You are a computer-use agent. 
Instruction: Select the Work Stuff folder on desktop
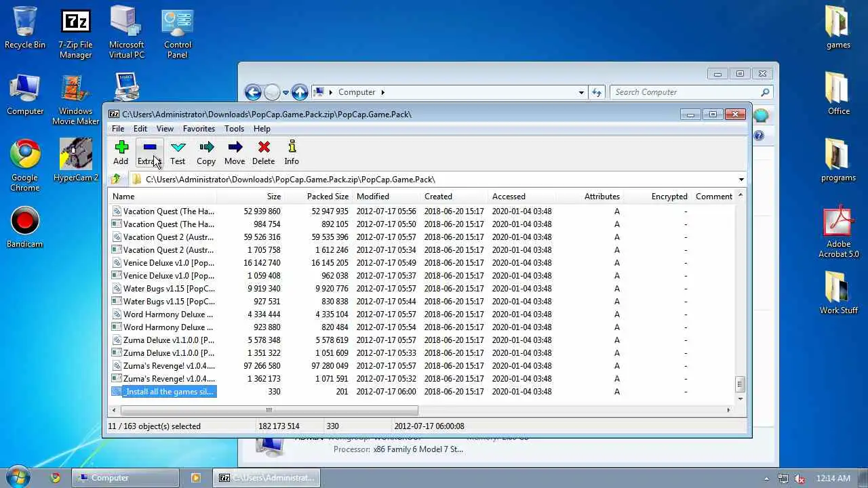coord(838,293)
